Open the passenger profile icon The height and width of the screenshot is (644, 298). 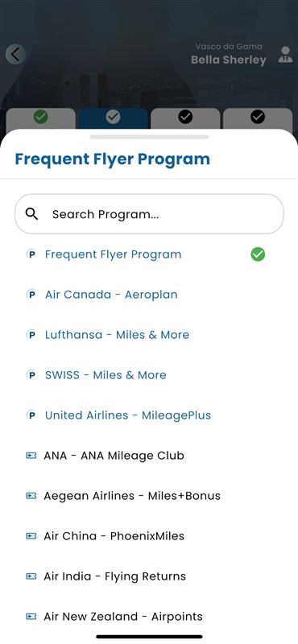click(285, 55)
